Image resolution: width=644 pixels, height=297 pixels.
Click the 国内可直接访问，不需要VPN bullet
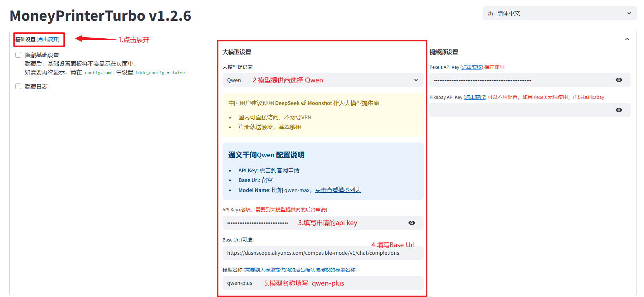275,118
